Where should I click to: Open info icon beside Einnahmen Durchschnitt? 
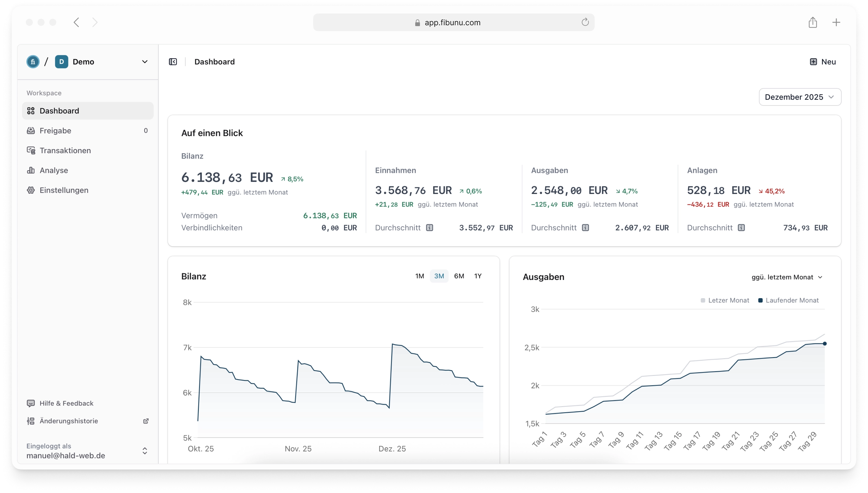(429, 227)
